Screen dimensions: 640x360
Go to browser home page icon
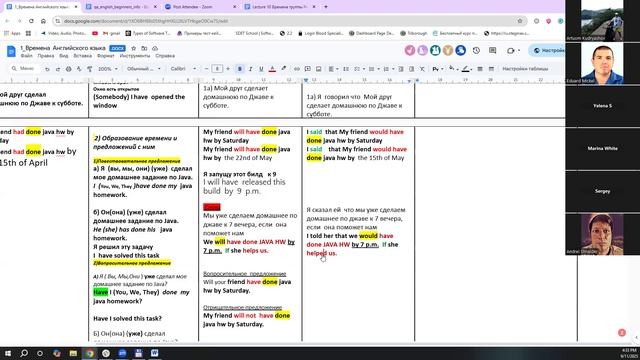pyautogui.click(x=43, y=21)
